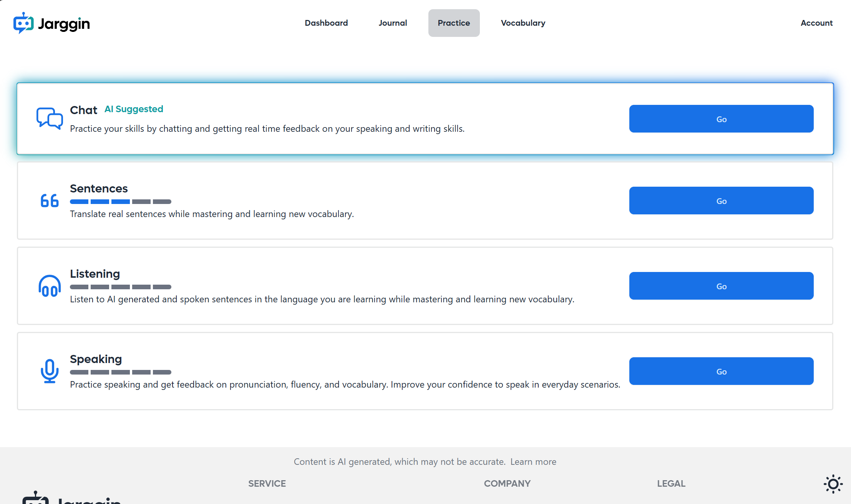Select the Practice navigation tab

454,23
